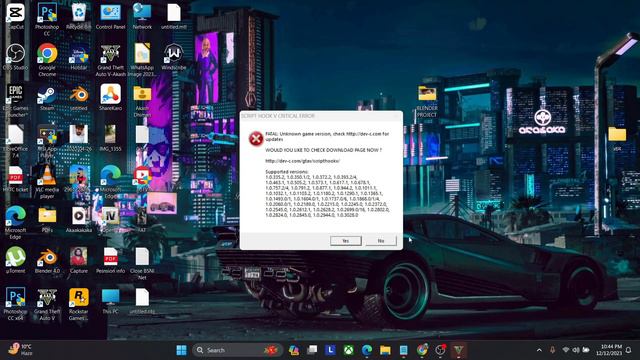Open the notification bell in taskbar
Image resolution: width=640 pixels, height=360 pixels.
pos(629,350)
